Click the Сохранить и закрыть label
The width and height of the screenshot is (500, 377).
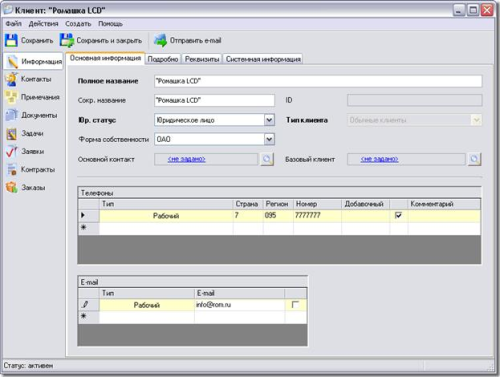point(109,41)
